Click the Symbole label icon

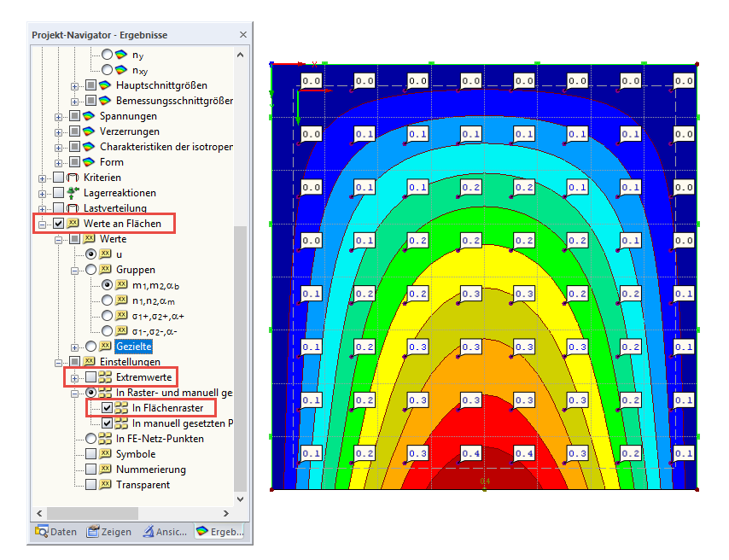[105, 453]
